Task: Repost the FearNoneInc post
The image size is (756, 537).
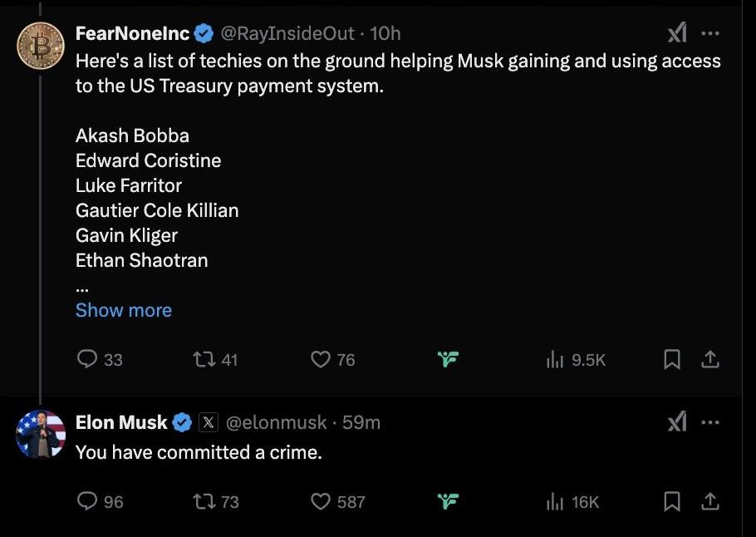Action: pyautogui.click(x=202, y=359)
